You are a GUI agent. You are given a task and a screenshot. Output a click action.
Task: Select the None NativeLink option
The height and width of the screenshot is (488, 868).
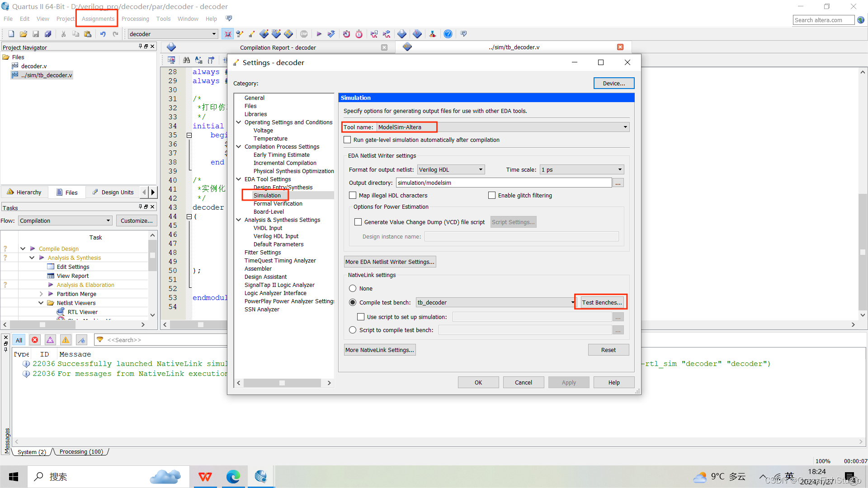click(353, 288)
